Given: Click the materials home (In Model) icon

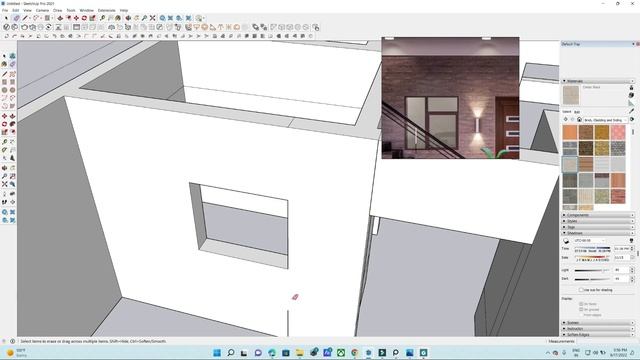Looking at the screenshot, I should click(x=579, y=120).
